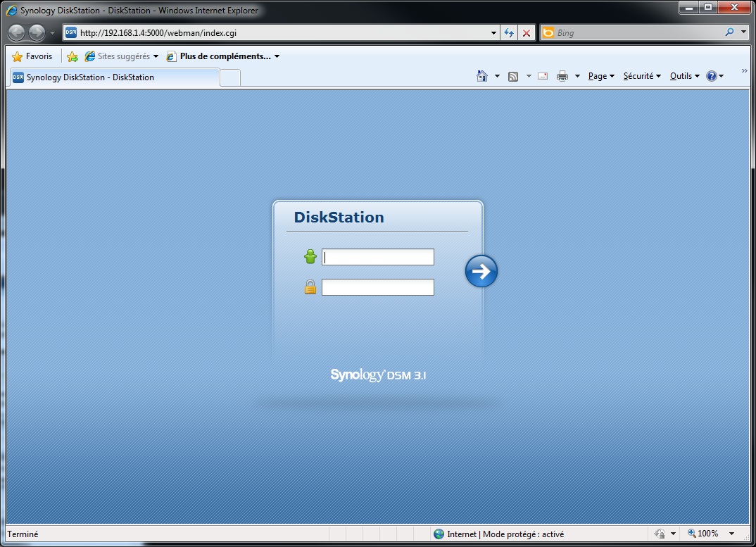The width and height of the screenshot is (756, 547).
Task: Click the blue login arrow button
Action: [x=481, y=271]
